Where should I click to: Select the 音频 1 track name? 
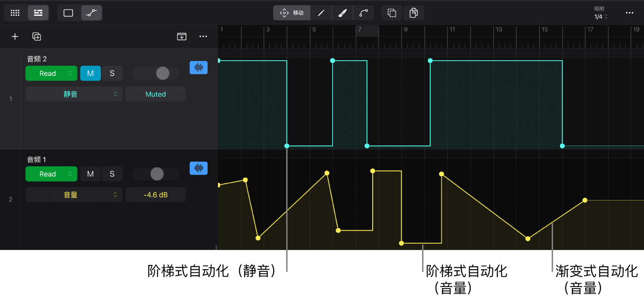pyautogui.click(x=37, y=159)
